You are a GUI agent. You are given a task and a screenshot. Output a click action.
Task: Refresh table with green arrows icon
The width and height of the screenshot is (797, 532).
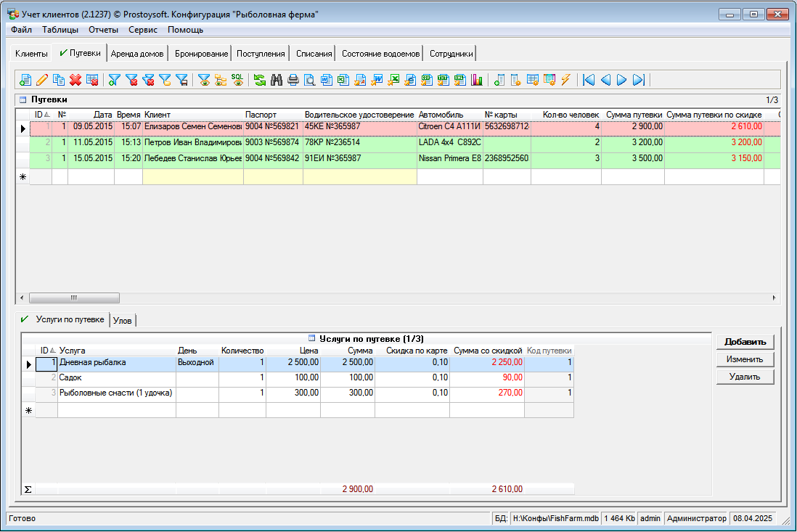pyautogui.click(x=259, y=80)
